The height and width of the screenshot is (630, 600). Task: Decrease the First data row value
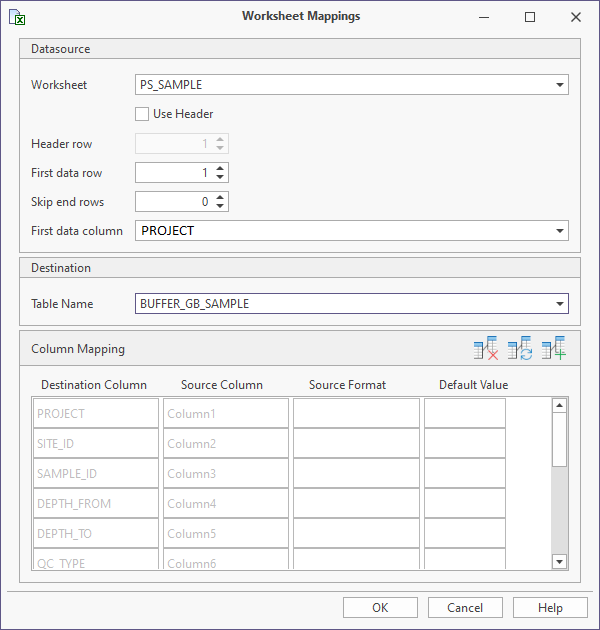(220, 178)
